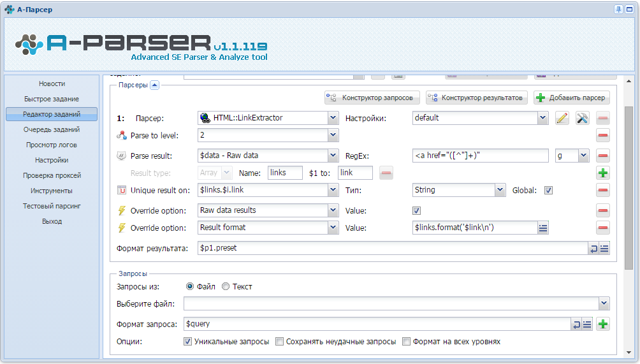Go to Очередь заданий

(52, 129)
